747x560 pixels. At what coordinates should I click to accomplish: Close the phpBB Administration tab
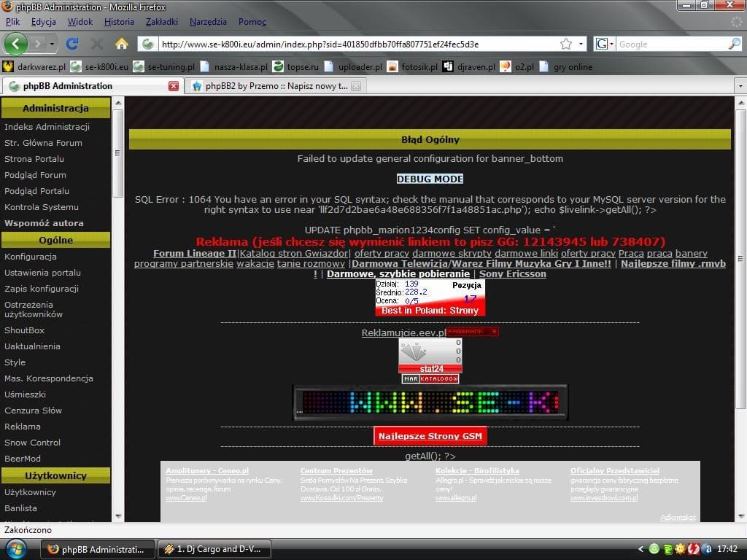coord(174,86)
